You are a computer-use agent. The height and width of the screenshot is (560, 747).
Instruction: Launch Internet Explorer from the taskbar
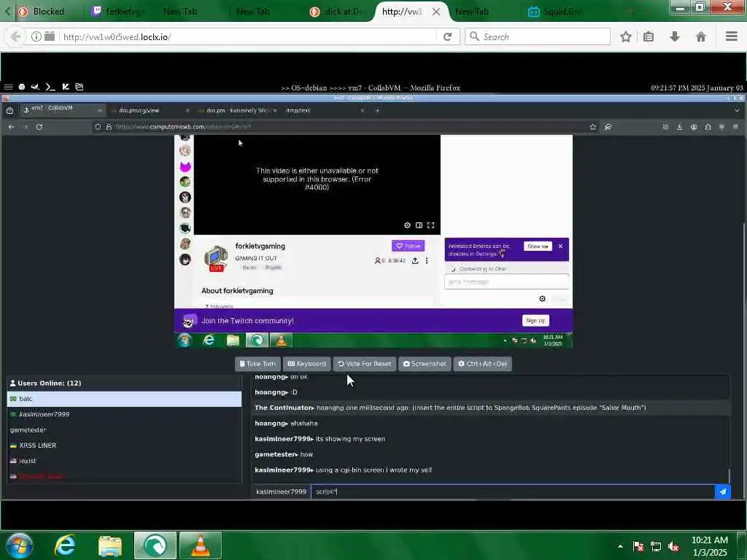(65, 545)
